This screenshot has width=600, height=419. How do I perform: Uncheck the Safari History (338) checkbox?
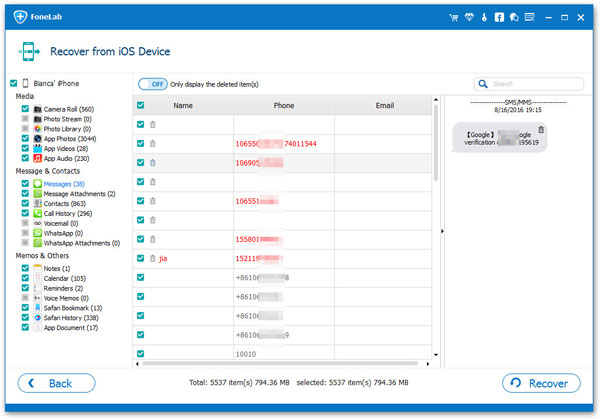point(25,317)
